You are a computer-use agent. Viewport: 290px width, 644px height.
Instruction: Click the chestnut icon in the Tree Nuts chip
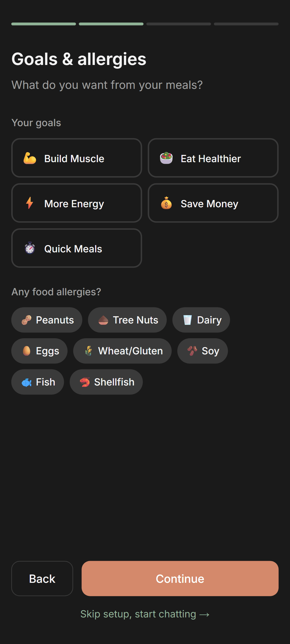coord(103,320)
